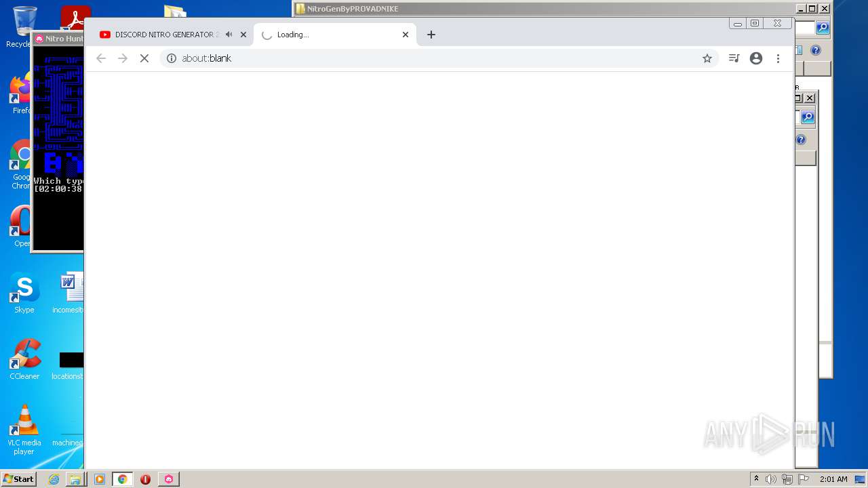Open CCleaner desktop shortcut
The image size is (868, 488).
24,360
